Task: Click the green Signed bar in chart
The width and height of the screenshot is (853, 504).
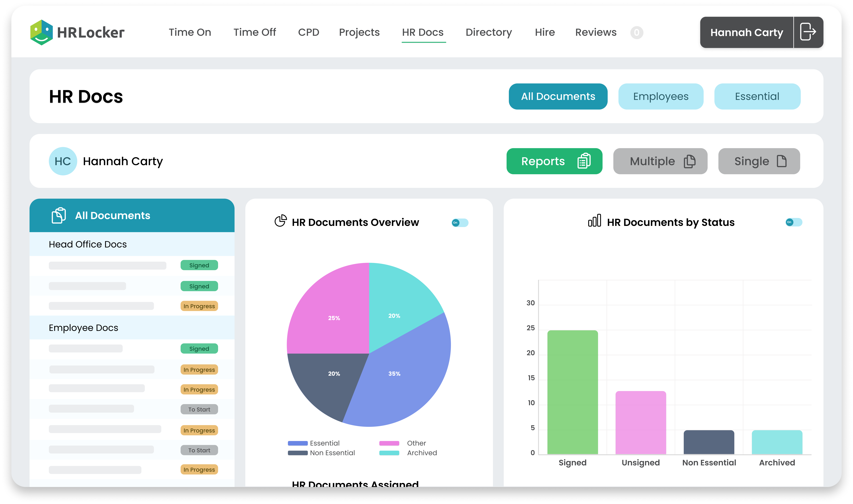Action: coord(572,392)
